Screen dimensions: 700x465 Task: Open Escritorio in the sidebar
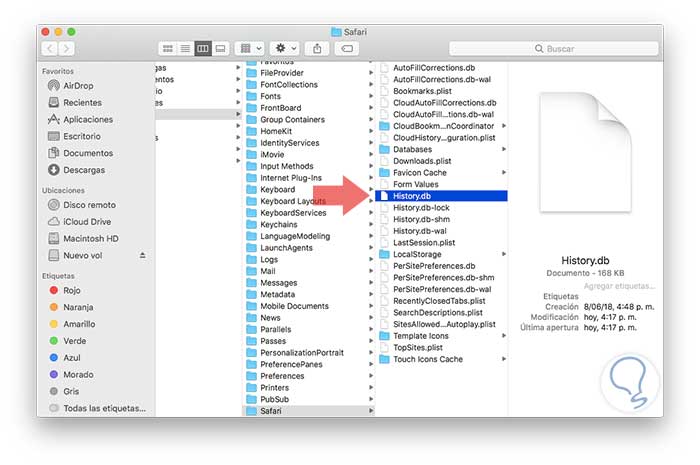click(82, 137)
